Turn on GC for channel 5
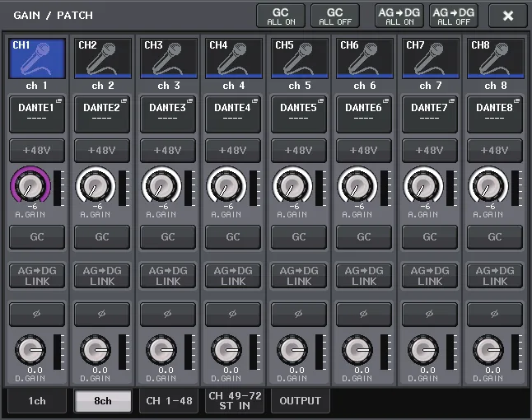Viewport: 532px width, 420px height. (299, 237)
